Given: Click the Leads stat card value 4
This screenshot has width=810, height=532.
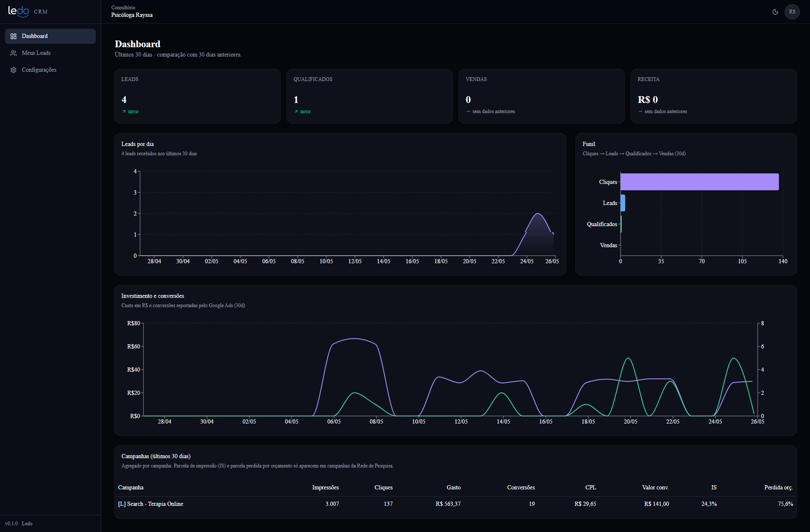Looking at the screenshot, I should click(x=124, y=100).
